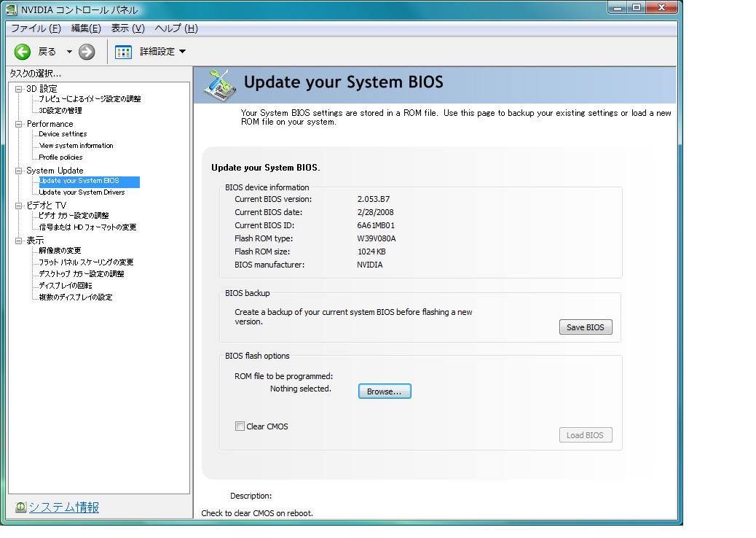Image resolution: width=756 pixels, height=538 pixels.
Task: Collapse the Performance tree node
Action: [19, 124]
